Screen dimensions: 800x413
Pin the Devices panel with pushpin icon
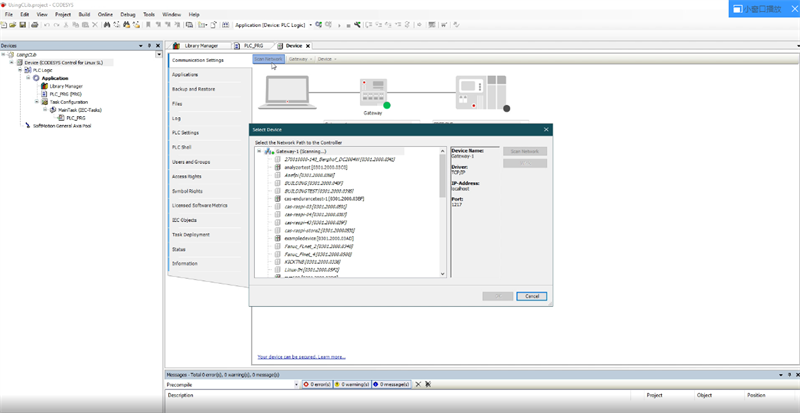click(149, 45)
